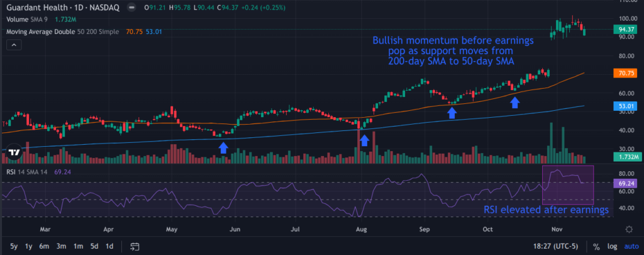Select the blue arrow under mid-September candles
Image resolution: width=644 pixels, height=255 pixels.
(x=452, y=112)
